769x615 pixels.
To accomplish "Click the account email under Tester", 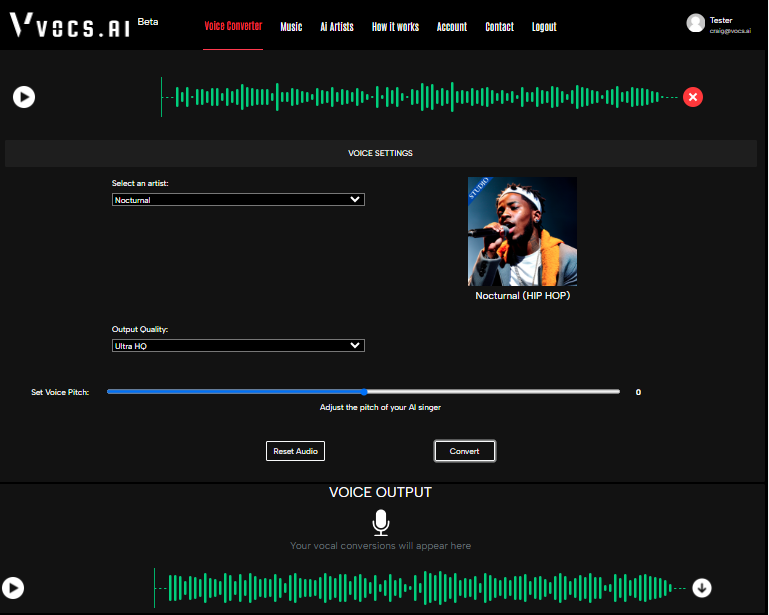I will coord(730,31).
